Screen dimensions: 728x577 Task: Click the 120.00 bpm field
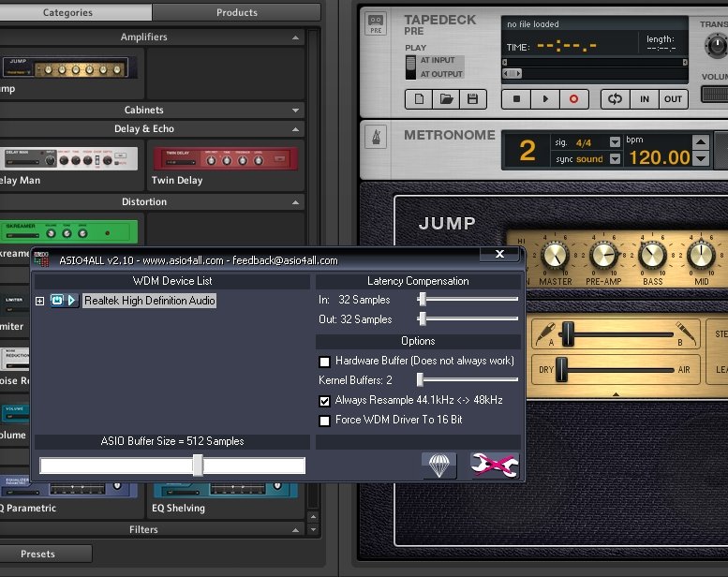[x=660, y=157]
